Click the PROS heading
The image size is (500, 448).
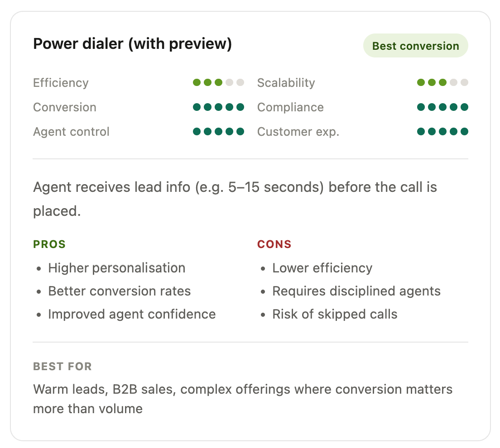click(49, 244)
